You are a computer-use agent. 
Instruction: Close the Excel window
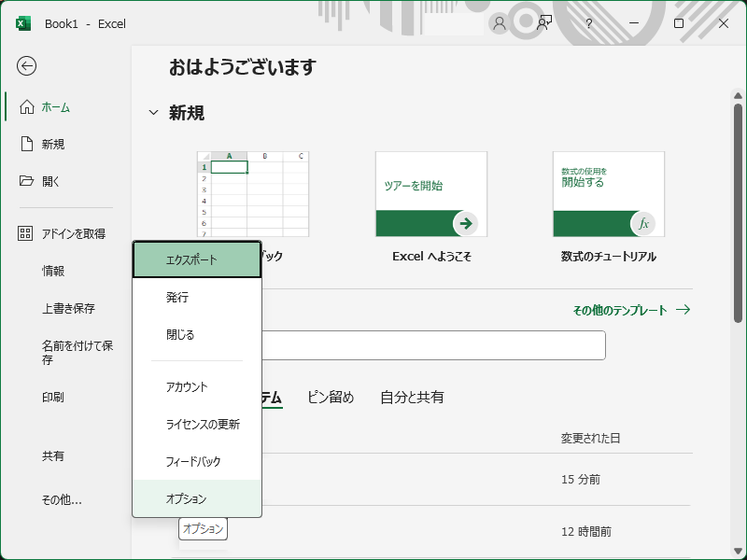click(723, 23)
